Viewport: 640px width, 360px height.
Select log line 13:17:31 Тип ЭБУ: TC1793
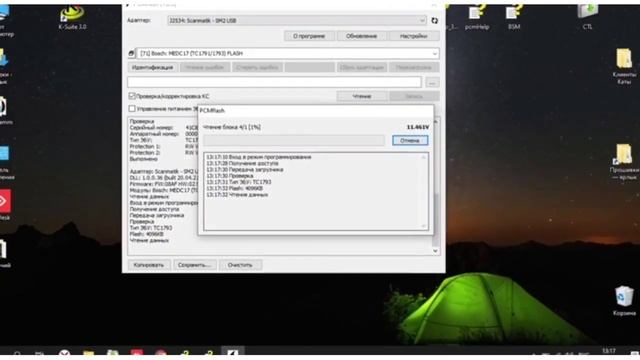239,182
